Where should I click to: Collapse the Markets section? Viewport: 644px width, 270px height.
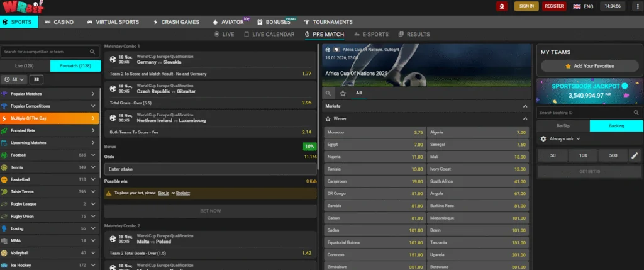click(525, 106)
